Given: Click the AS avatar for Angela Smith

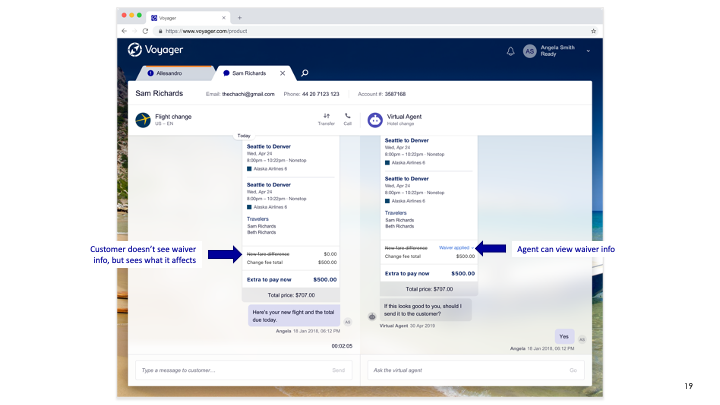Looking at the screenshot, I should (x=529, y=51).
